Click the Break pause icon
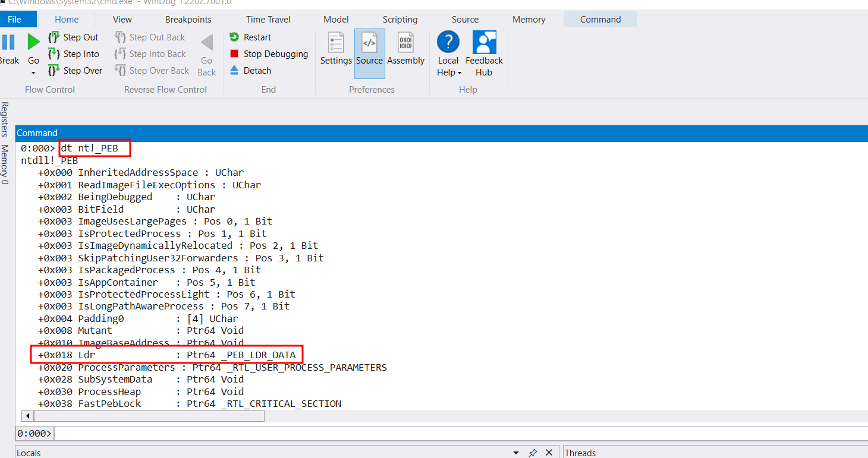Viewport: 868px width, 458px height. click(8, 43)
